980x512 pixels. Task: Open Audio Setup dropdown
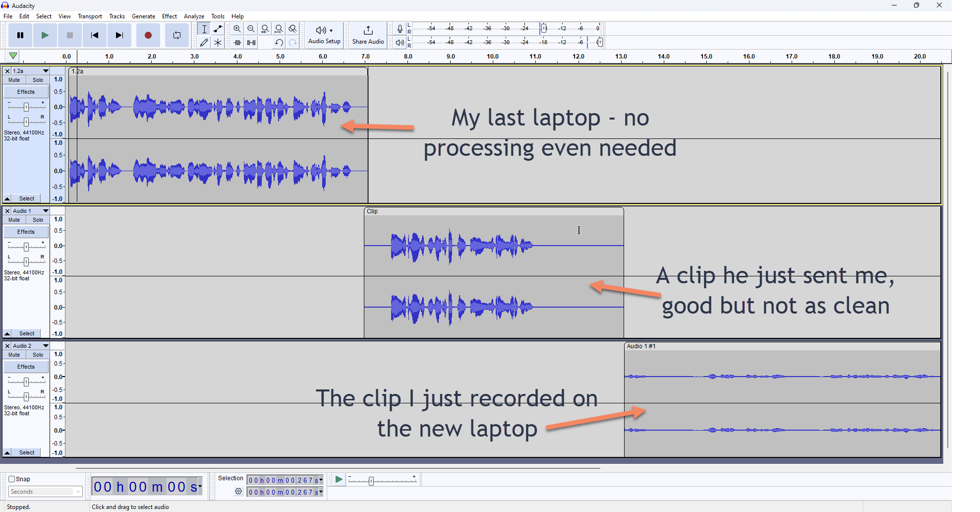point(324,35)
